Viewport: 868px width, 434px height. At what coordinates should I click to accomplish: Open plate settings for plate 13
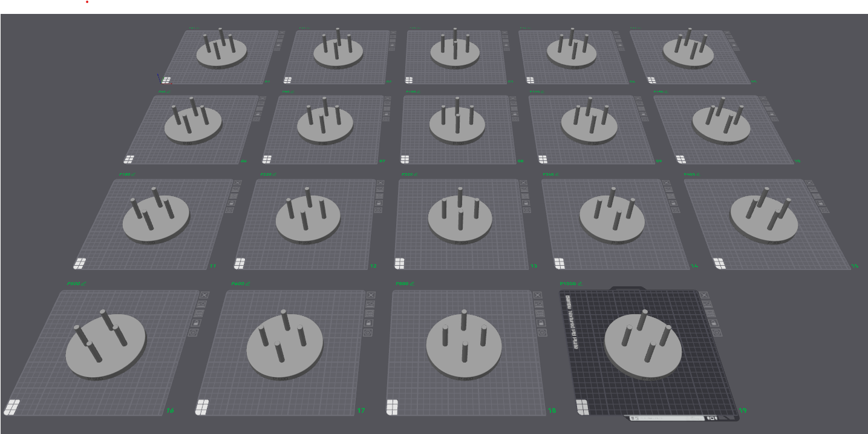(x=527, y=211)
